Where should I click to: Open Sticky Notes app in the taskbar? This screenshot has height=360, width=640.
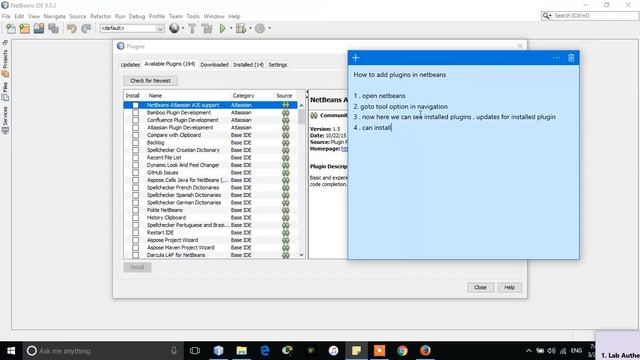(356, 351)
